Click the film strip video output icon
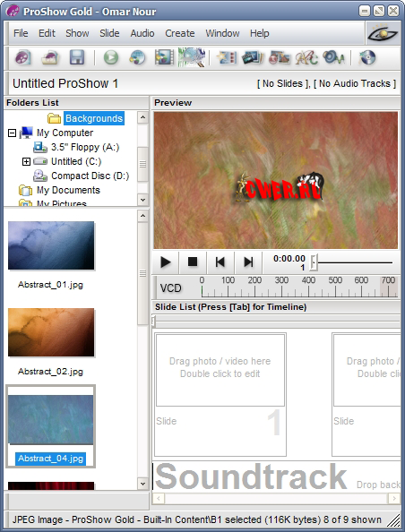Screen dimensions: 405x532 164,57
